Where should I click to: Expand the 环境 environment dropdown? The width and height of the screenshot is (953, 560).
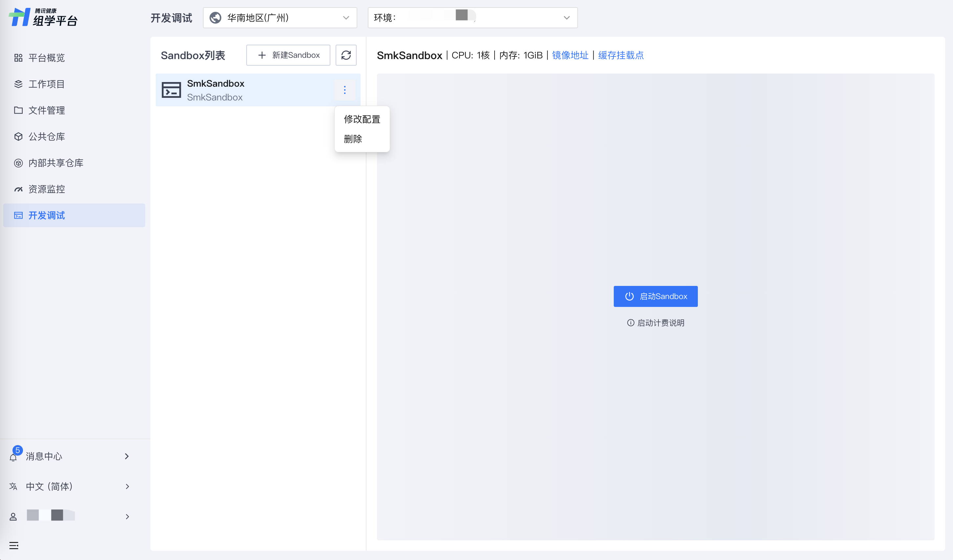coord(472,18)
